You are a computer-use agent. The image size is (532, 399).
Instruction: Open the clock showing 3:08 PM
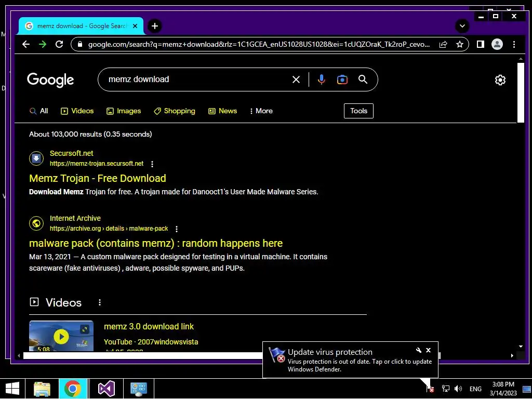[x=503, y=389]
